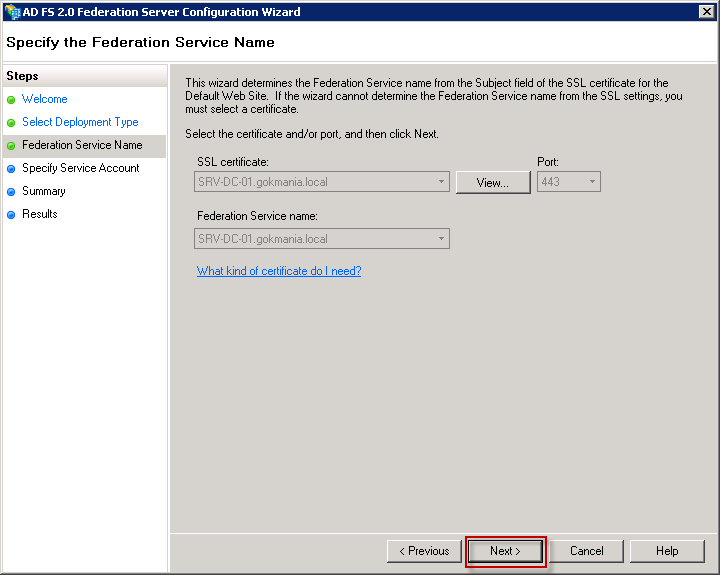Click the 'Port:' label
The width and height of the screenshot is (720, 575).
point(548,162)
